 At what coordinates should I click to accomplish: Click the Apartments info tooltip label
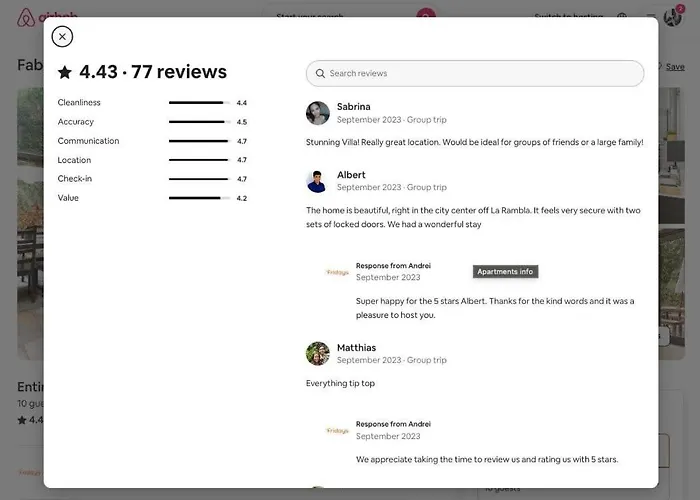click(505, 271)
